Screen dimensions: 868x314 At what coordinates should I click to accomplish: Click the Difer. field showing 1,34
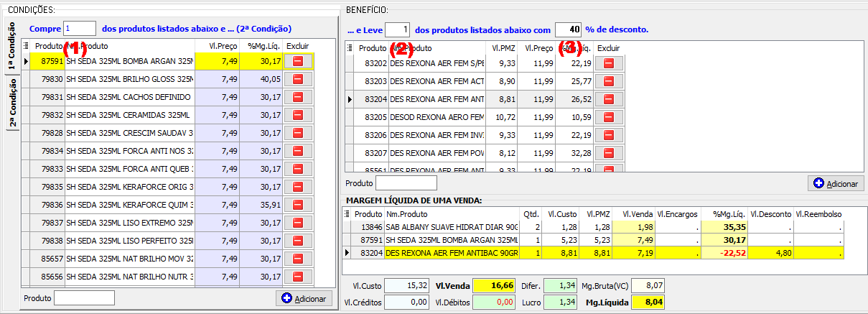(x=559, y=286)
